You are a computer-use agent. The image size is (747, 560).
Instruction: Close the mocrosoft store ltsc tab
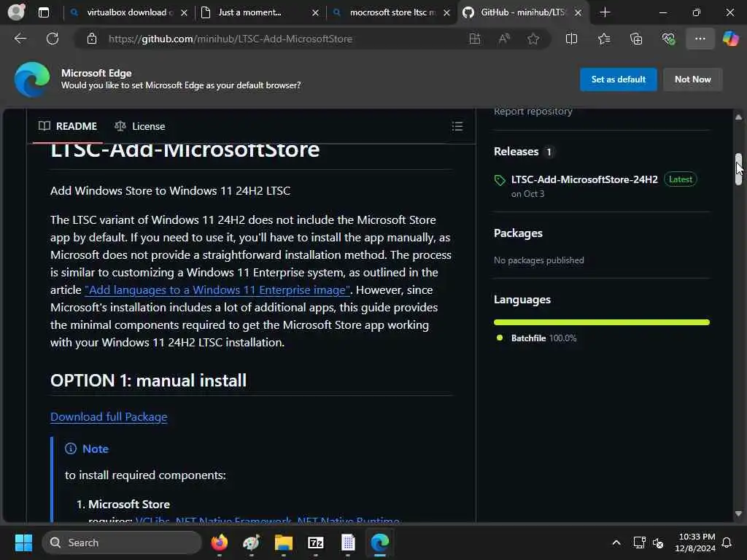pos(446,13)
